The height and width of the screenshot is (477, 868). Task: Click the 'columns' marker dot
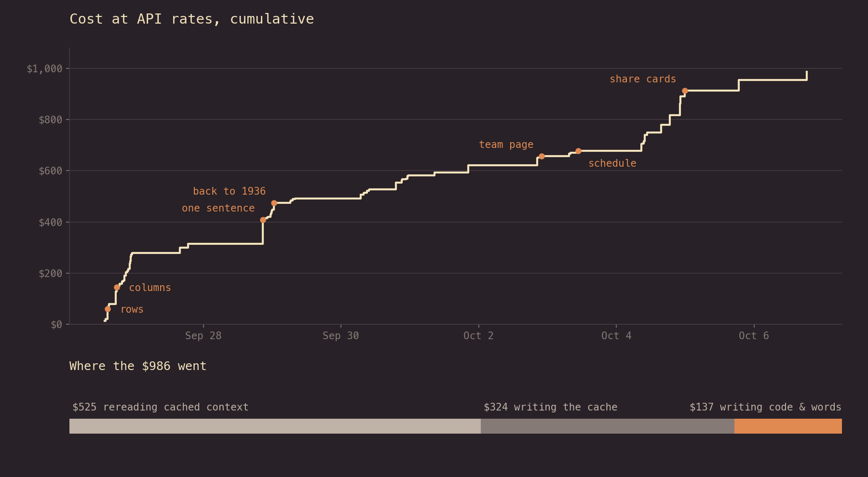117,288
